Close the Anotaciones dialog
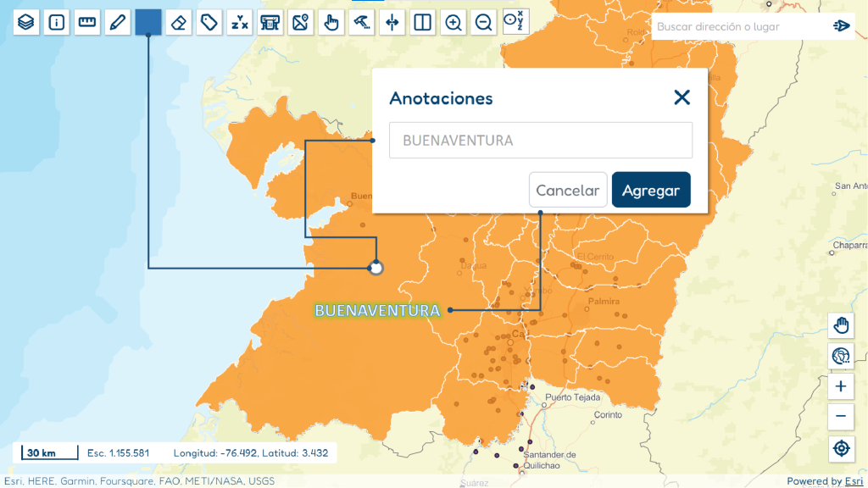868x488 pixels. click(682, 97)
